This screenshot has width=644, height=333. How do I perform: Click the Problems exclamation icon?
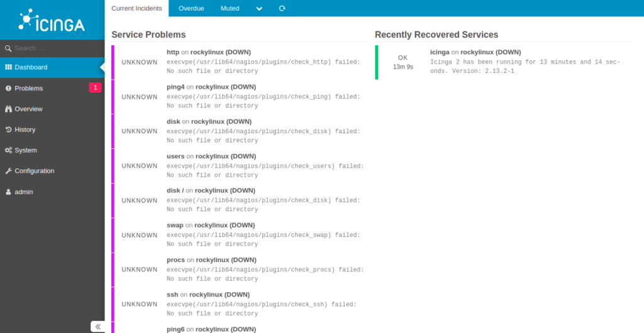point(8,88)
